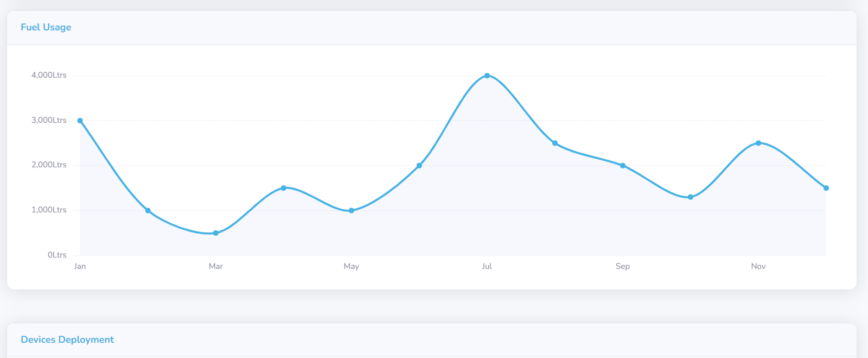Click the November data point on the chart
Image resolution: width=868 pixels, height=358 pixels.
click(x=758, y=143)
